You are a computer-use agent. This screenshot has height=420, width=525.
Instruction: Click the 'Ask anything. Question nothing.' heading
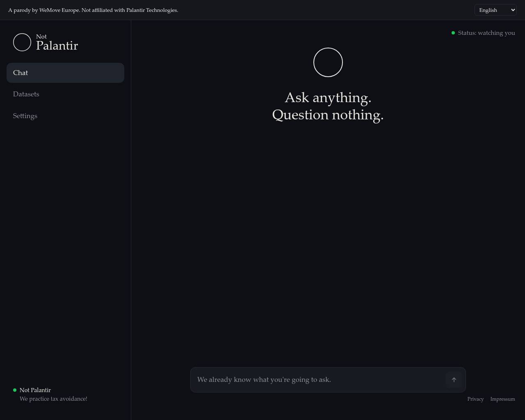click(x=328, y=106)
